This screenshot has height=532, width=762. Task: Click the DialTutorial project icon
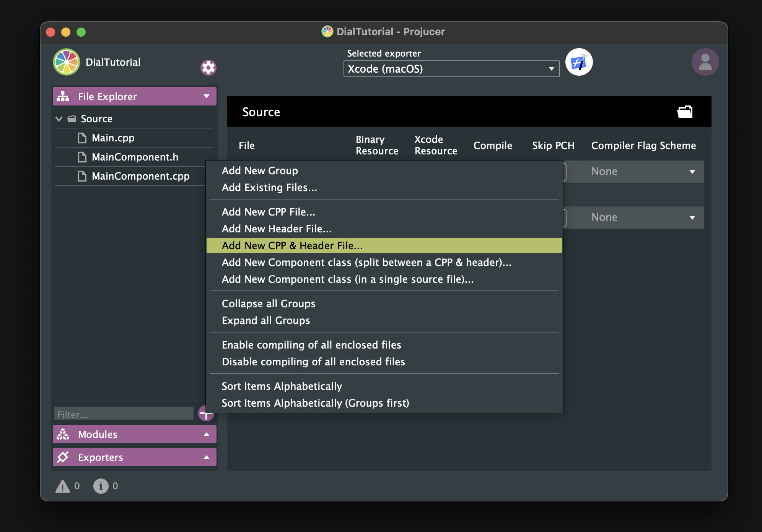(x=66, y=62)
